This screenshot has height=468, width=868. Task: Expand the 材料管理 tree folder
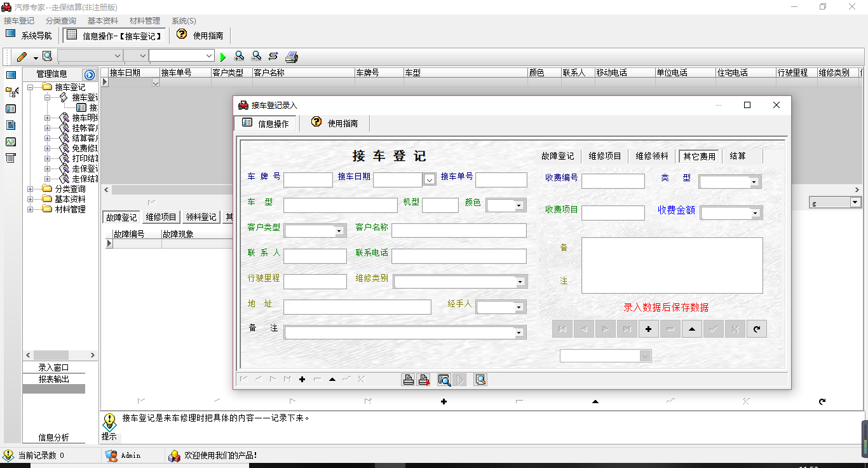[x=31, y=209]
